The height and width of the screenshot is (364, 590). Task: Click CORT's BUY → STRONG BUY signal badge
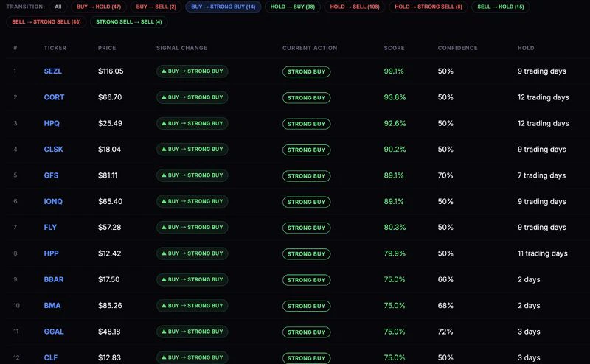(192, 97)
